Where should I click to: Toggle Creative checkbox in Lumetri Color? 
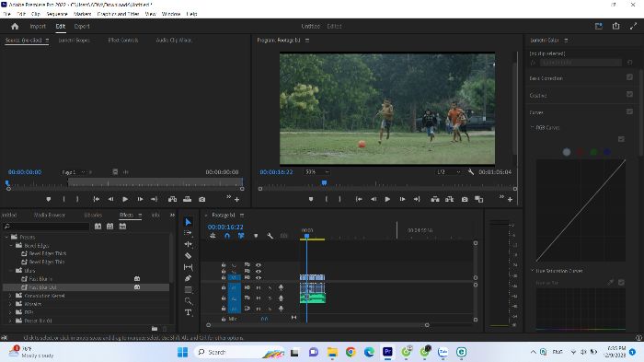pyautogui.click(x=629, y=95)
